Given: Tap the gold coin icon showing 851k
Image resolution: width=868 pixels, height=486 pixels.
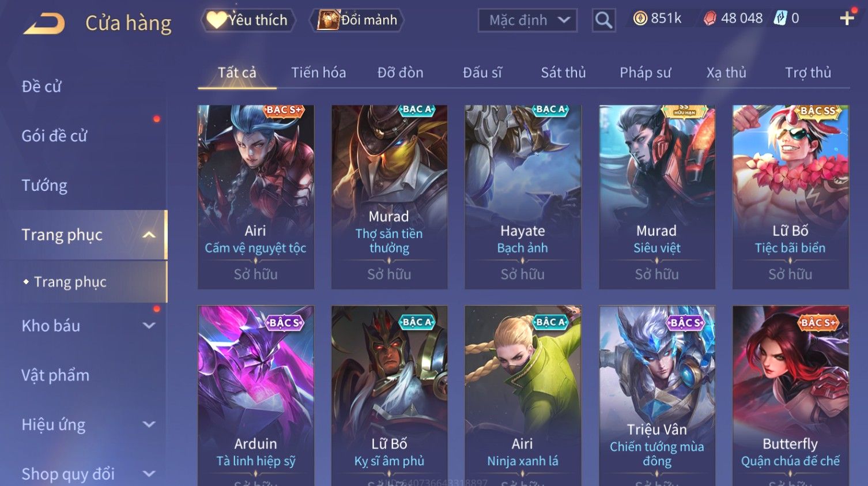Looking at the screenshot, I should pyautogui.click(x=640, y=19).
